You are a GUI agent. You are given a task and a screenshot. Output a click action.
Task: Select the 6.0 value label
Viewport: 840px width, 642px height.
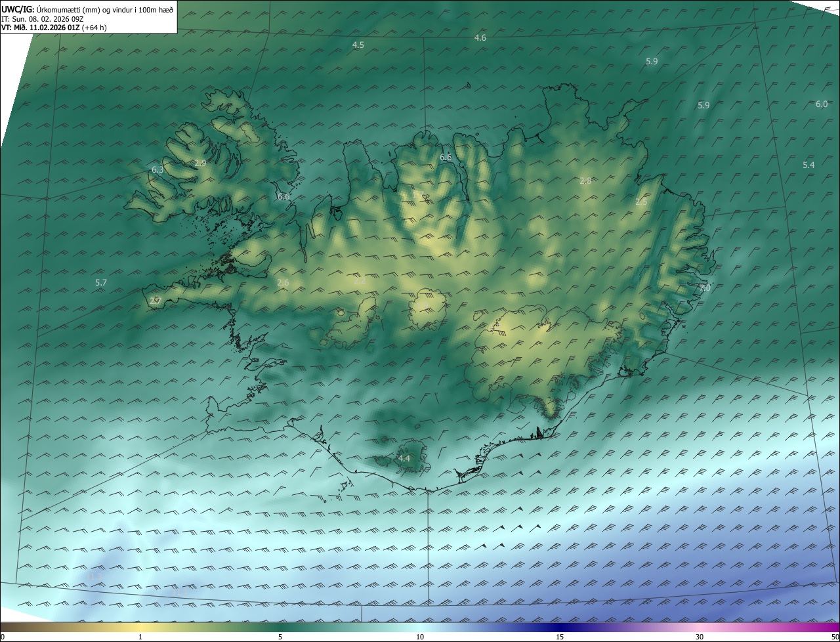click(822, 104)
